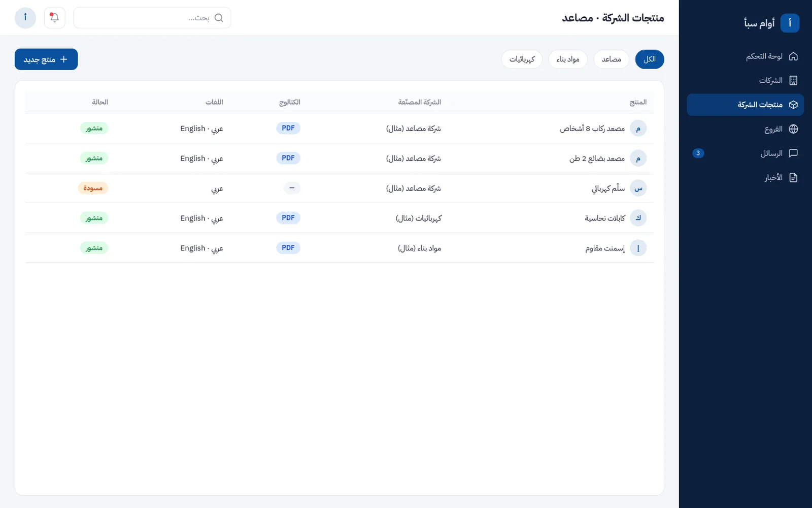Go to لوحة التحكم in sidebar

745,56
